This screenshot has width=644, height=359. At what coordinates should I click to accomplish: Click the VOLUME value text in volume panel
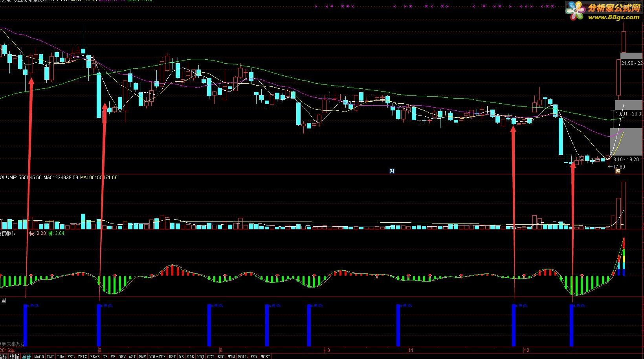tap(21, 178)
